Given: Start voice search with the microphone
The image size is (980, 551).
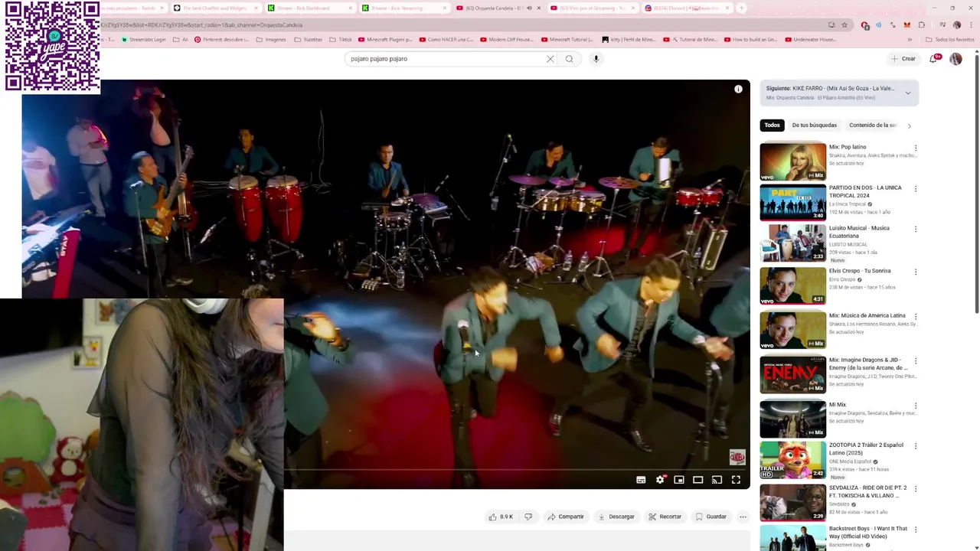Looking at the screenshot, I should [x=596, y=59].
